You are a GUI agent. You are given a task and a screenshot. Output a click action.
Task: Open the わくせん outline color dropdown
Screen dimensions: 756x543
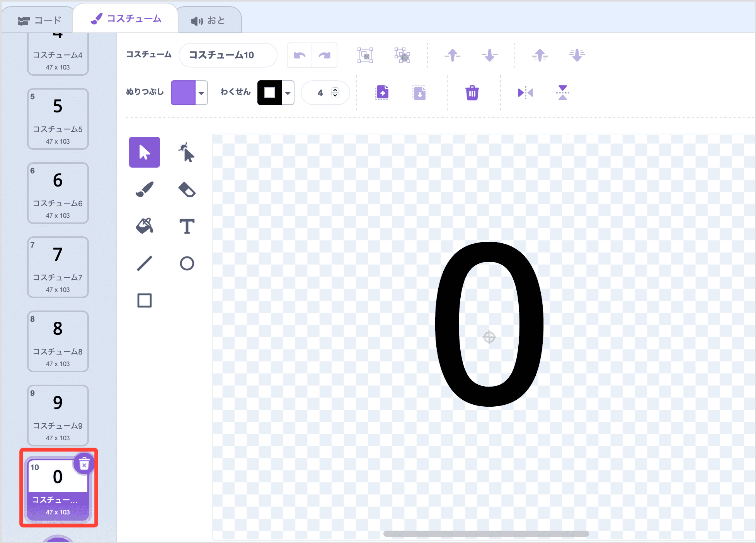(288, 93)
